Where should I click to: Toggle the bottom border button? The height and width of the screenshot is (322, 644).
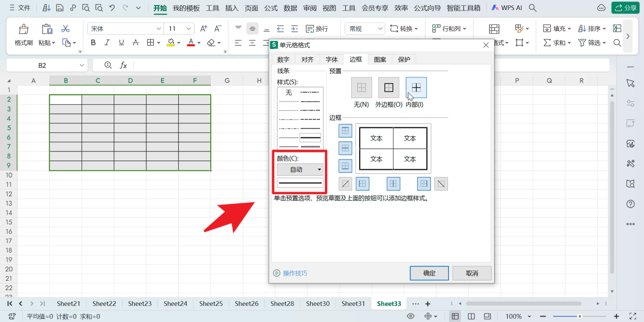click(345, 166)
